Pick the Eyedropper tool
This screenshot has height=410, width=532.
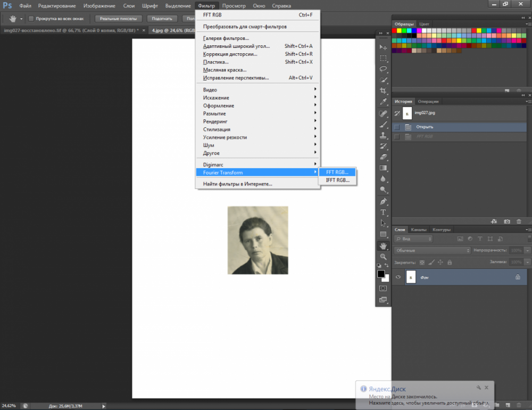click(x=383, y=102)
